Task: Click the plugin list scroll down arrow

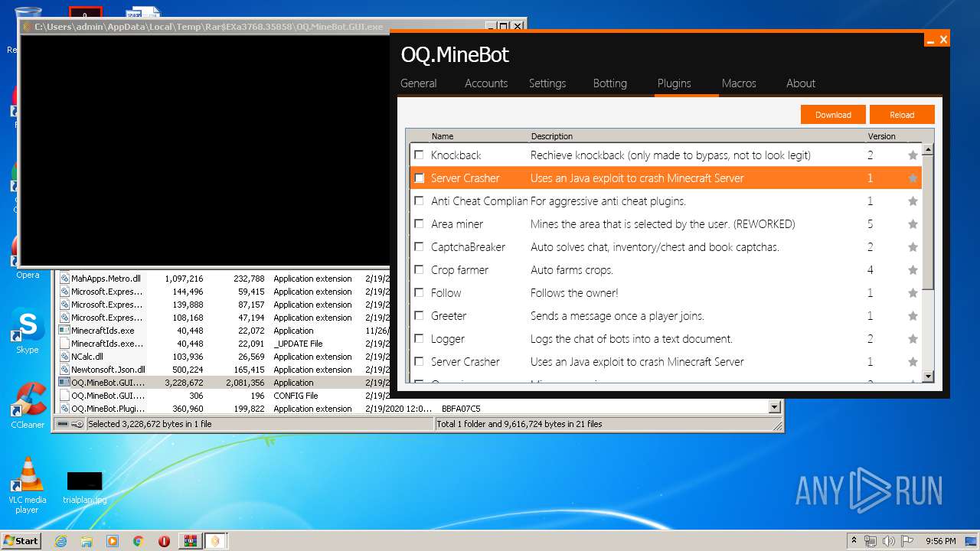Action: click(928, 376)
